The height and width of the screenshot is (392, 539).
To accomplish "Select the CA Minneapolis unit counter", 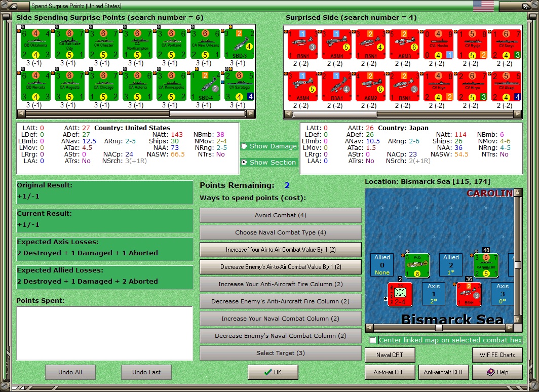I will 172,86.
